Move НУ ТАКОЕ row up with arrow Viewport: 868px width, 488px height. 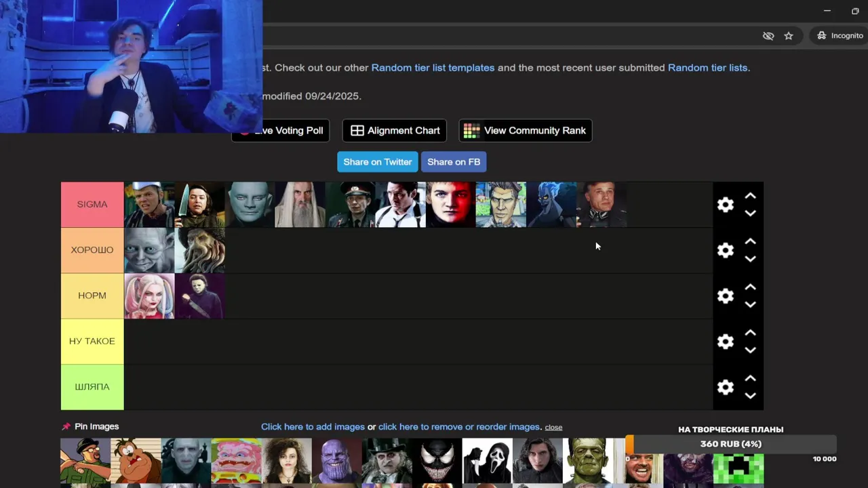coord(750,333)
